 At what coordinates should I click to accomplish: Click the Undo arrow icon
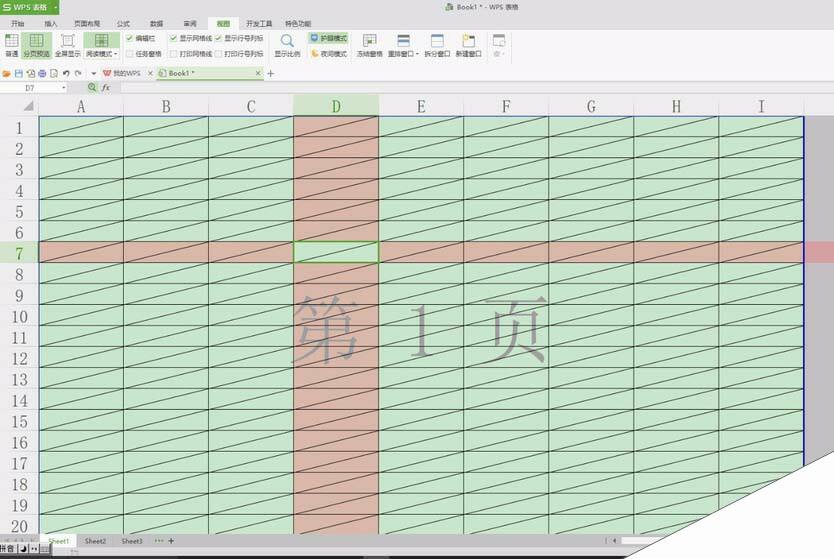point(66,73)
